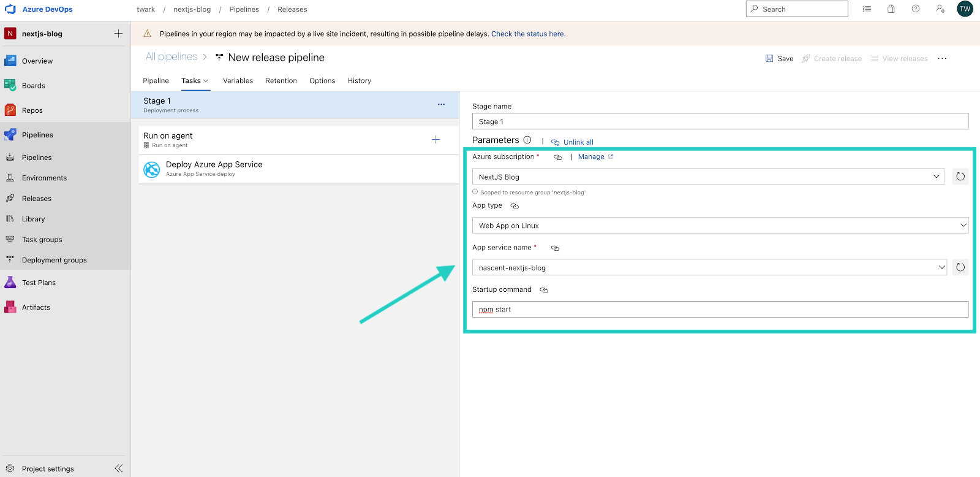This screenshot has width=980, height=477.
Task: Click link icon beside App service name
Action: [556, 248]
